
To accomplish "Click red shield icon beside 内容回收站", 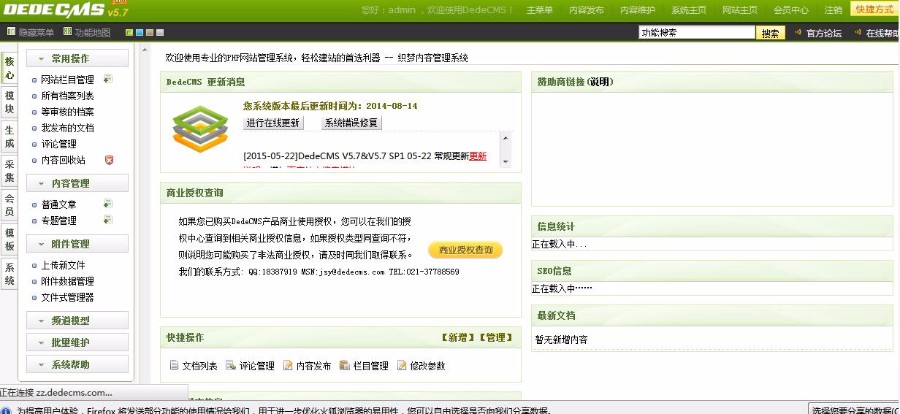I will tap(109, 160).
